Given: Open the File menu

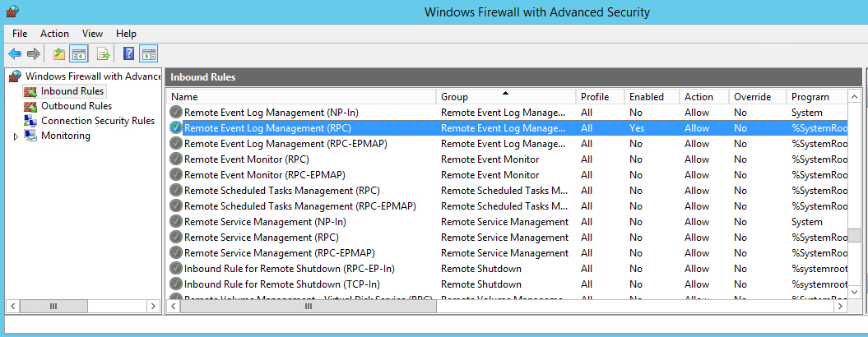Looking at the screenshot, I should tap(20, 34).
